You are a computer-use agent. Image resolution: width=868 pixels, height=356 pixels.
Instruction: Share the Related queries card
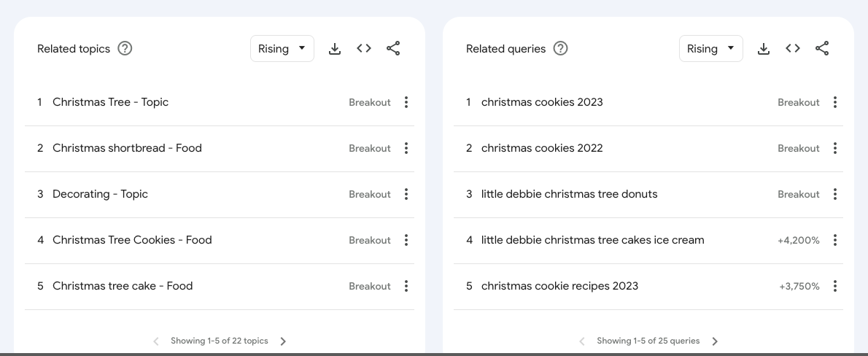822,49
